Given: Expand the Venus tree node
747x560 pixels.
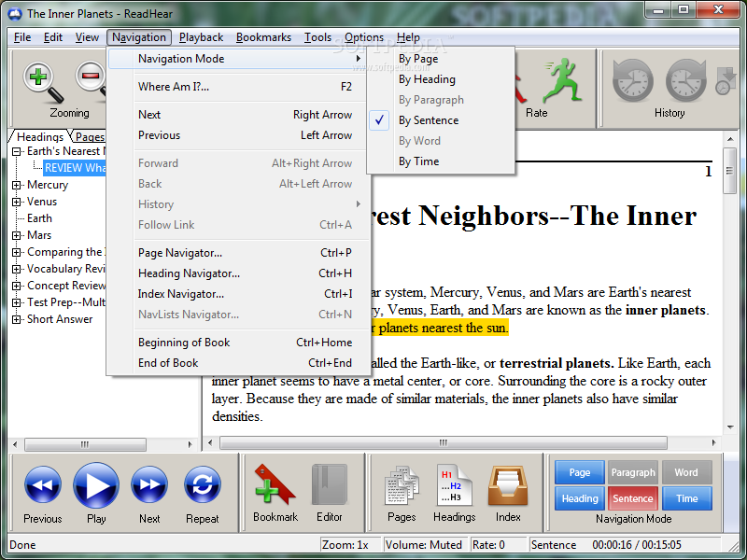Looking at the screenshot, I should coord(17,202).
